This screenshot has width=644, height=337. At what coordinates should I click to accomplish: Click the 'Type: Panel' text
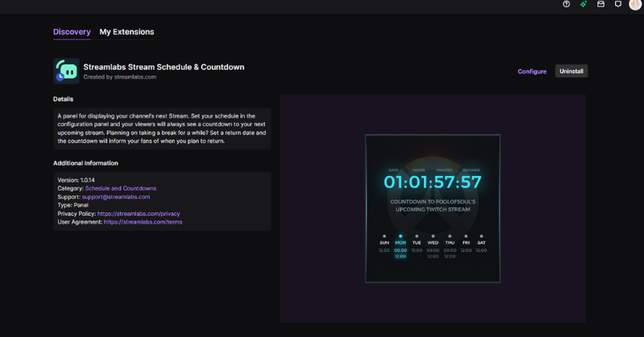click(x=72, y=205)
